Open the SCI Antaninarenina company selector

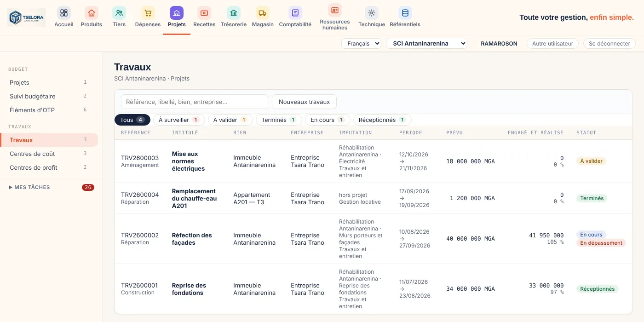[x=426, y=43]
